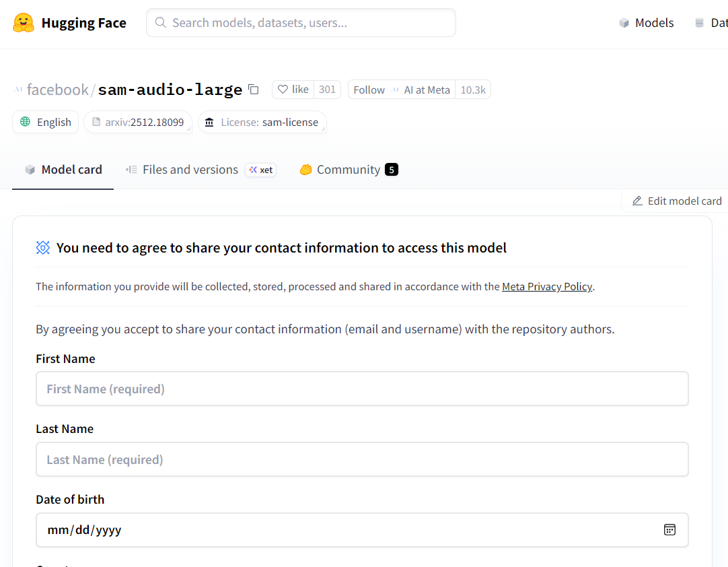The image size is (728, 567).
Task: Click the blue gated-access icon above the agreement notice
Action: tap(42, 248)
